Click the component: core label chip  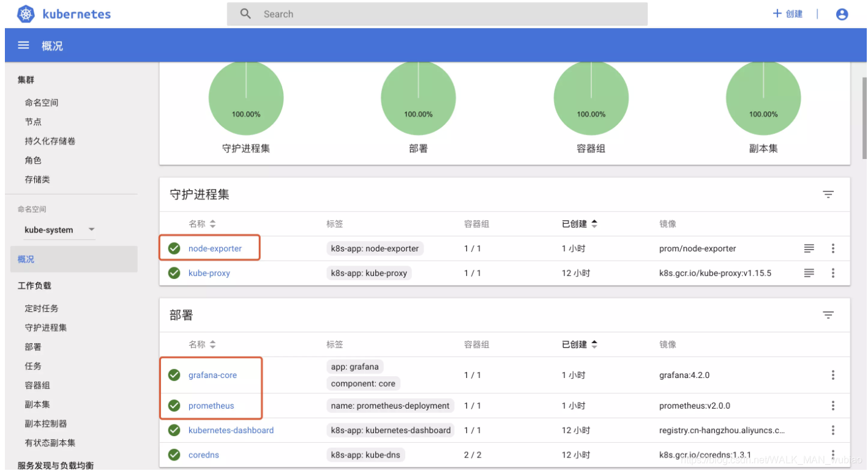(x=363, y=384)
